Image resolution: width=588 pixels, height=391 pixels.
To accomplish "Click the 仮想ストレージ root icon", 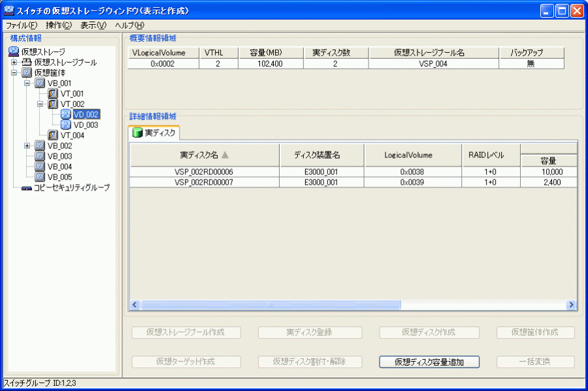I will [14, 52].
